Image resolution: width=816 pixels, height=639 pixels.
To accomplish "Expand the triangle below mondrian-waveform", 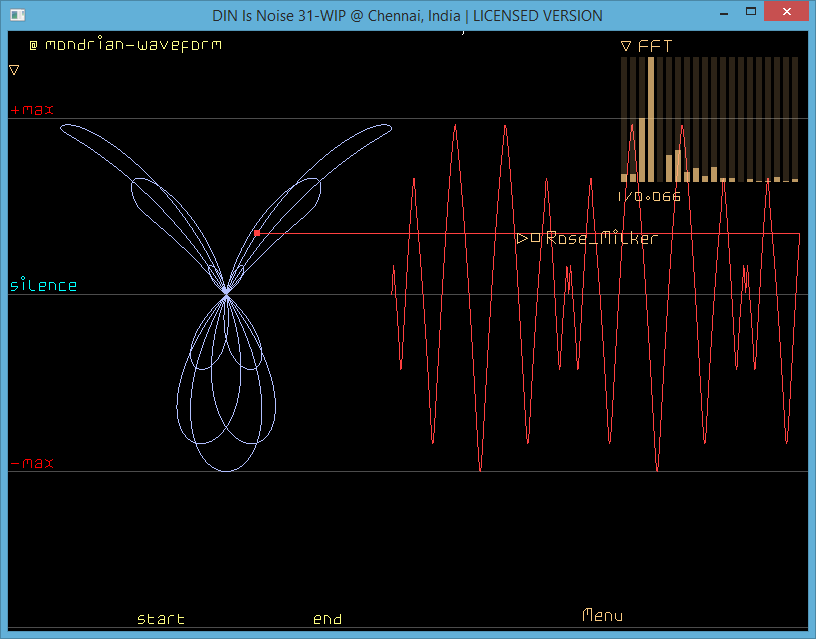I will click(14, 70).
